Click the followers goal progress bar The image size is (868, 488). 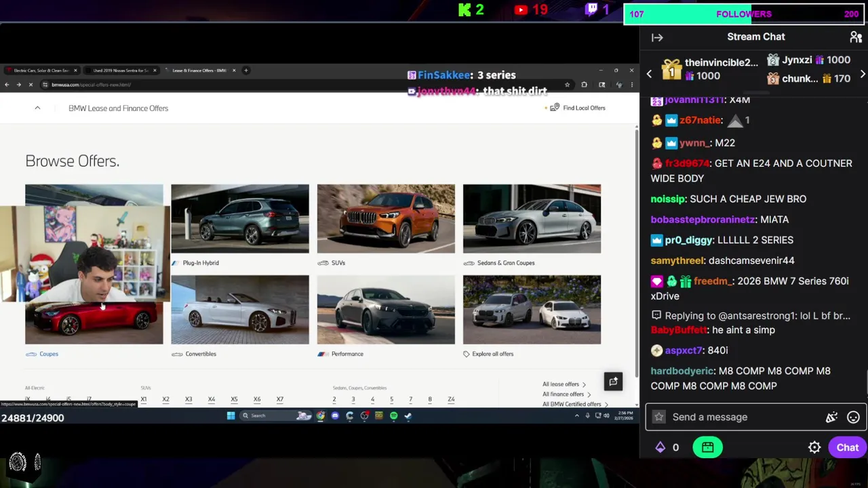point(744,14)
